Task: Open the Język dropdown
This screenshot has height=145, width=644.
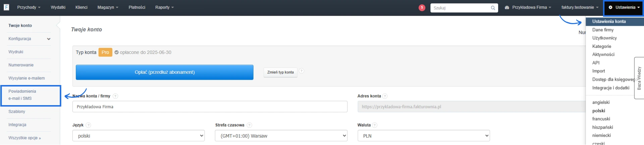Action: coord(138,136)
